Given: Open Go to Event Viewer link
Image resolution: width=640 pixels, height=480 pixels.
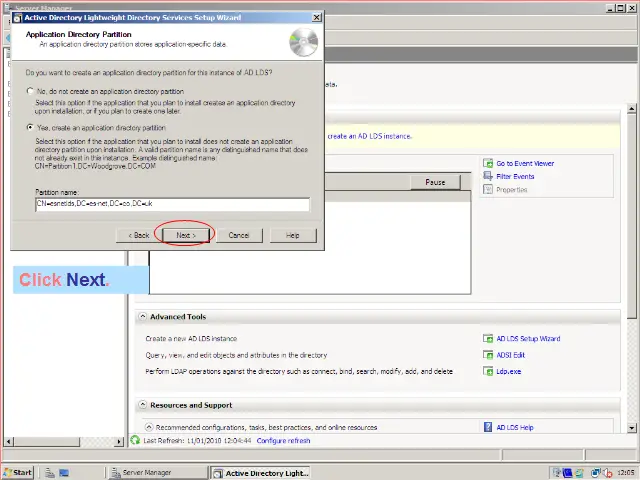Looking at the screenshot, I should click(x=525, y=163).
